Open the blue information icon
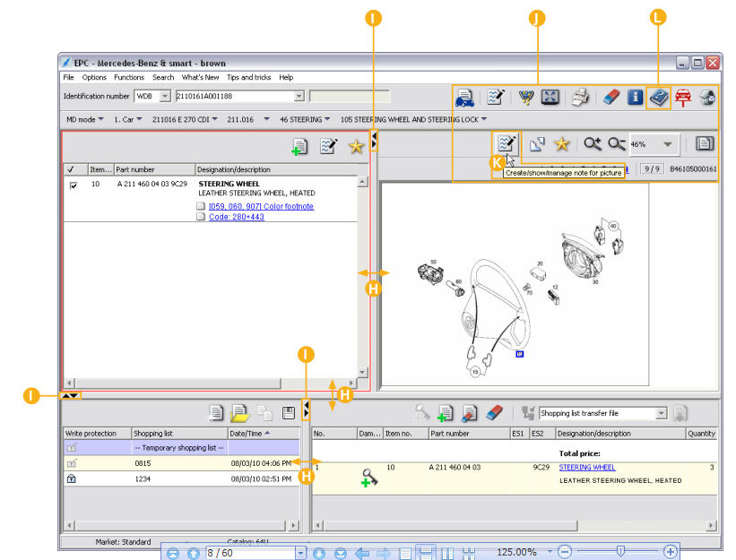Image resolution: width=736 pixels, height=560 pixels. 635,97
